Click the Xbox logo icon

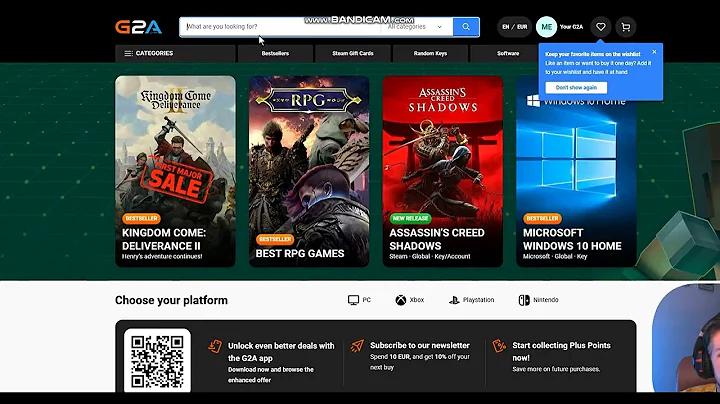[x=401, y=300]
